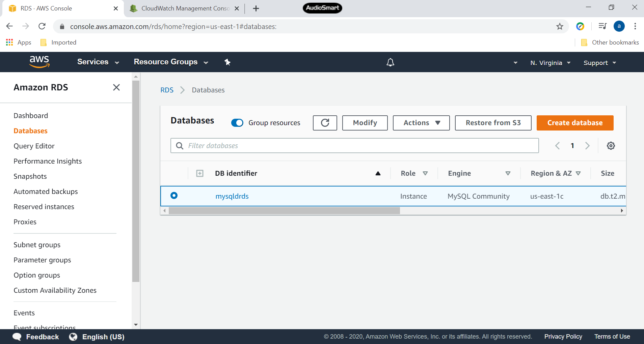Click RDS breadcrumb link
644x344 pixels.
tap(167, 90)
